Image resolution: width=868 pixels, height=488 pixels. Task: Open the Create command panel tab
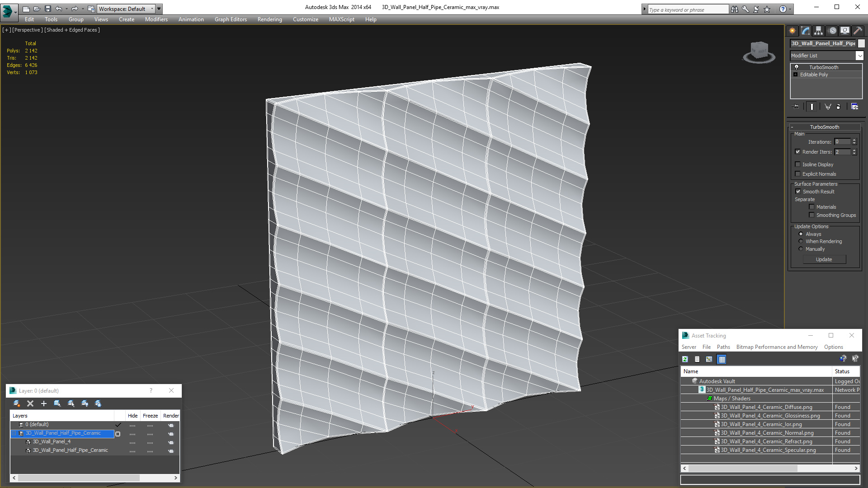[792, 31]
